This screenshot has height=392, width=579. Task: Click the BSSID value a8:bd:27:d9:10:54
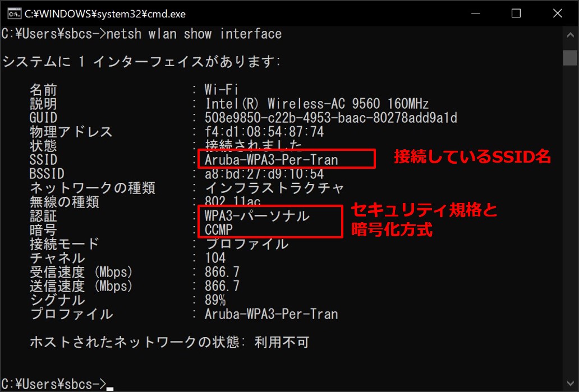pyautogui.click(x=264, y=174)
